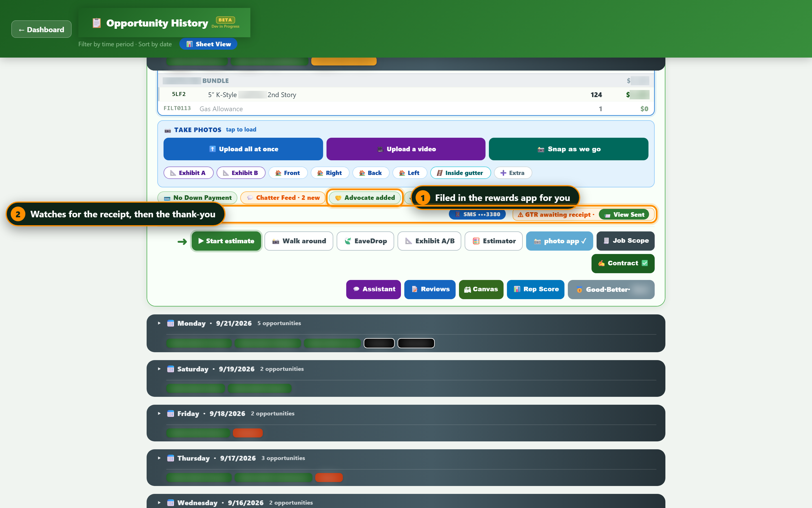Click the Gas Allowance line item
Image resolution: width=812 pixels, height=508 pixels.
[x=406, y=109]
